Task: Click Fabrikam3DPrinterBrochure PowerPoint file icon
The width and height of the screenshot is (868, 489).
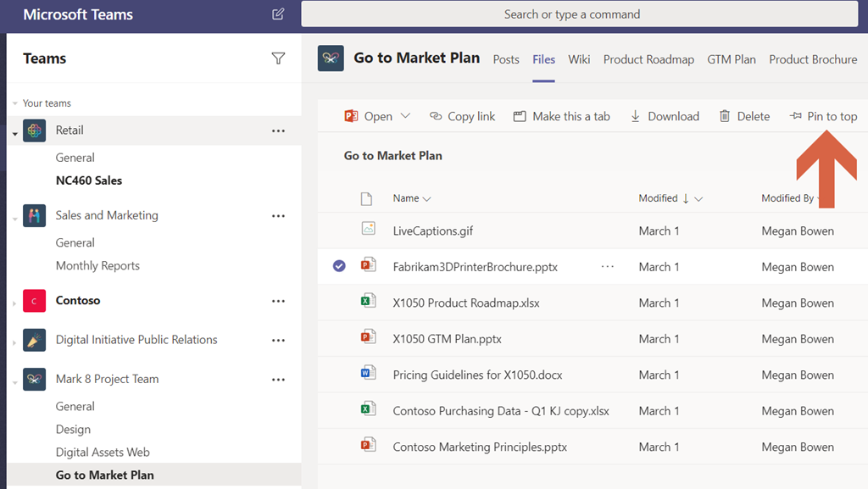Action: coord(369,264)
